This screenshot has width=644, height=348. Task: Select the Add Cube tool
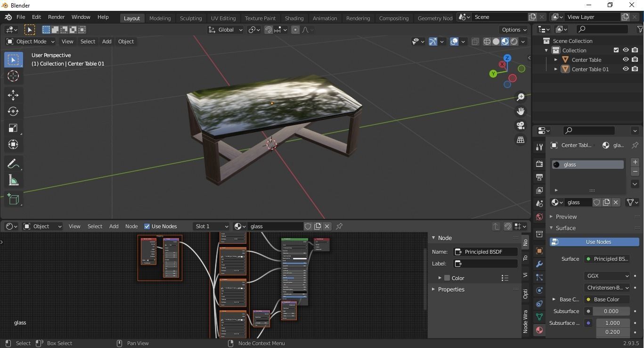(13, 199)
